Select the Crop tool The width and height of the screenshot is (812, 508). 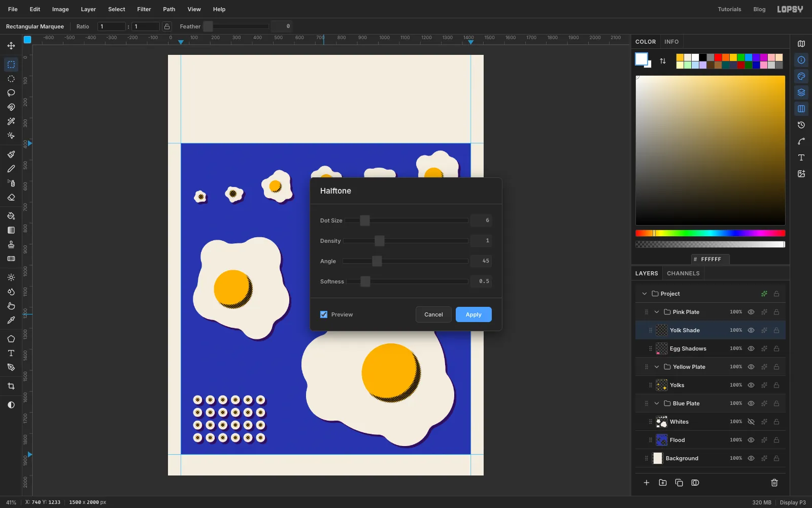[x=11, y=386]
